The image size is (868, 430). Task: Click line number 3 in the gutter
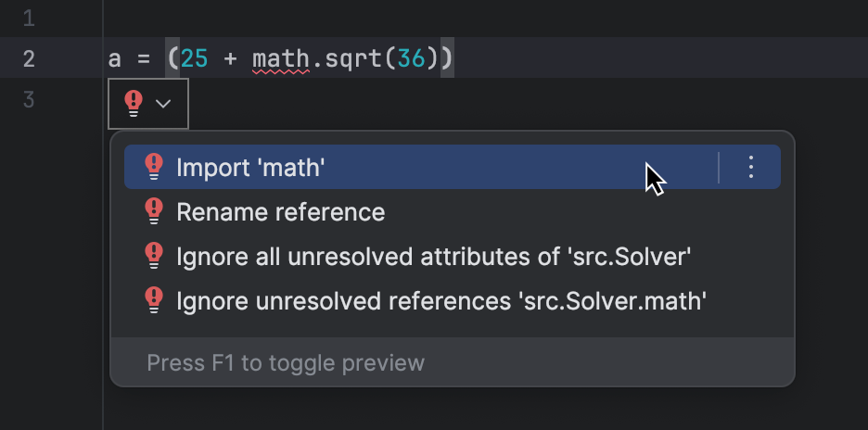(28, 100)
